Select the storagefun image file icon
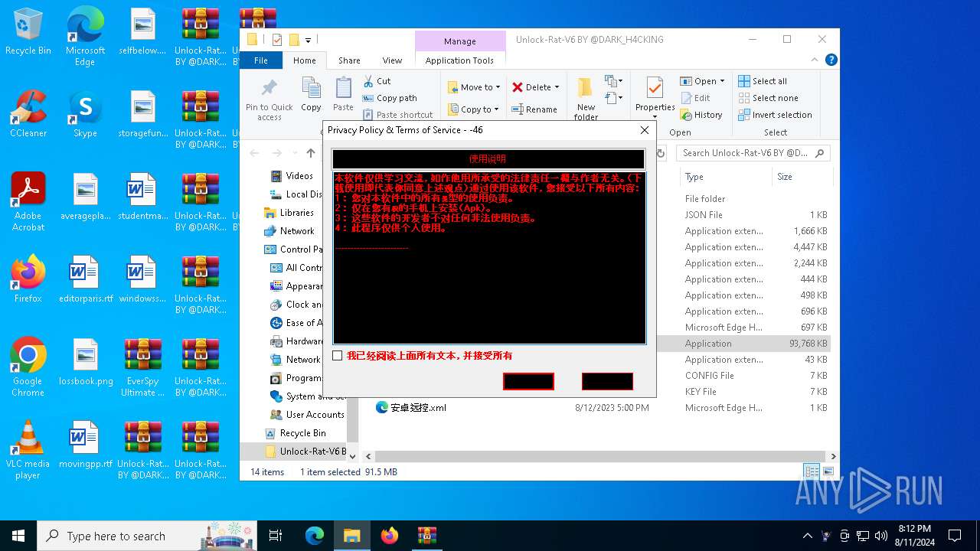The width and height of the screenshot is (980, 551). (143, 114)
